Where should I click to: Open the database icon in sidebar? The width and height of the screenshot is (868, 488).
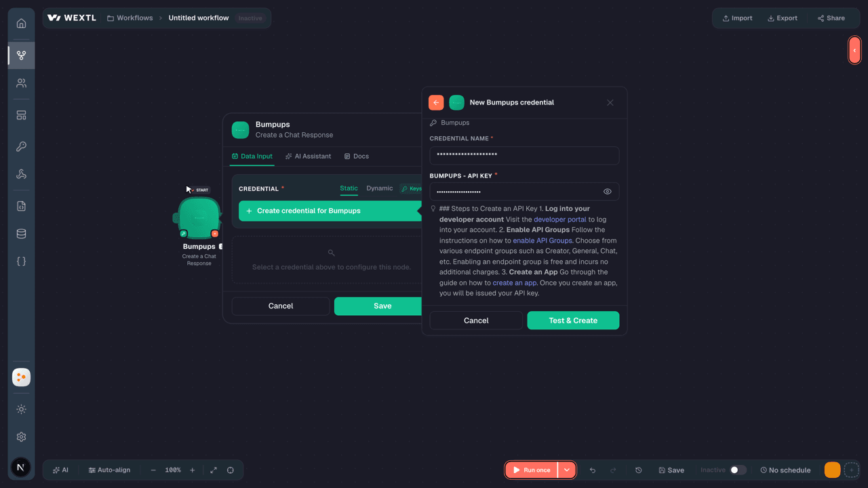(x=21, y=234)
